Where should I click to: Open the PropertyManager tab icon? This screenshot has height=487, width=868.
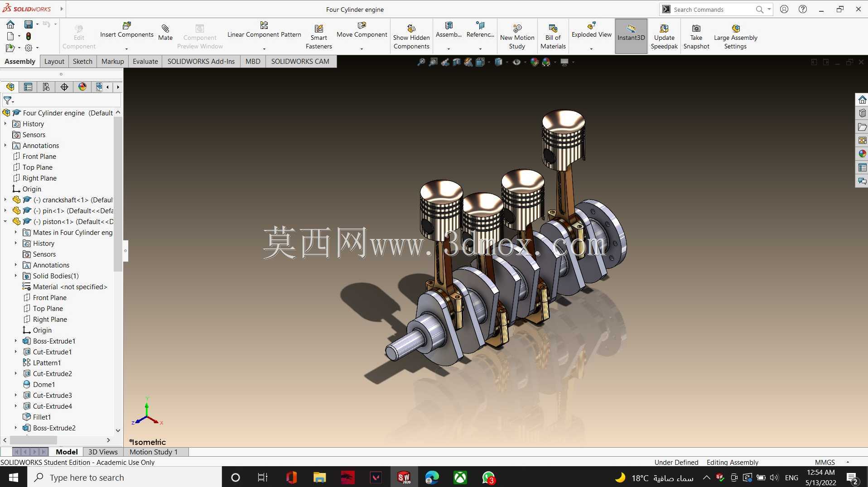pyautogui.click(x=28, y=87)
